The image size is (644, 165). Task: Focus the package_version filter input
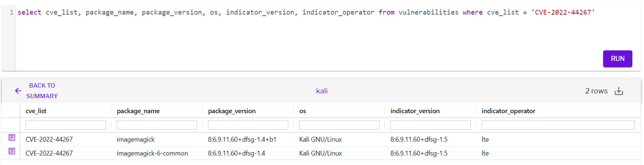point(248,125)
